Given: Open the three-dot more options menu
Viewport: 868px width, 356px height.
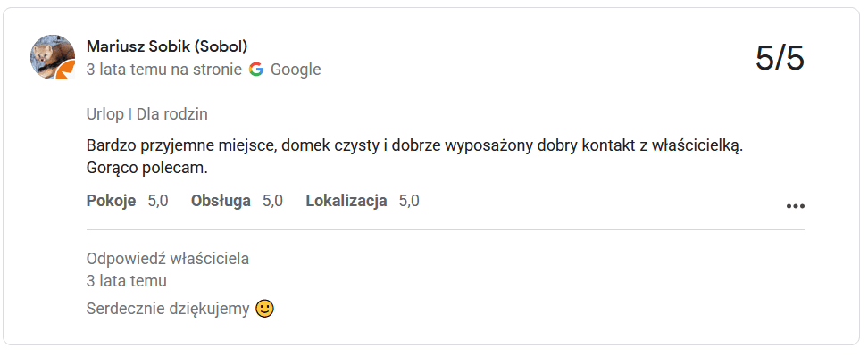Looking at the screenshot, I should click(x=795, y=206).
